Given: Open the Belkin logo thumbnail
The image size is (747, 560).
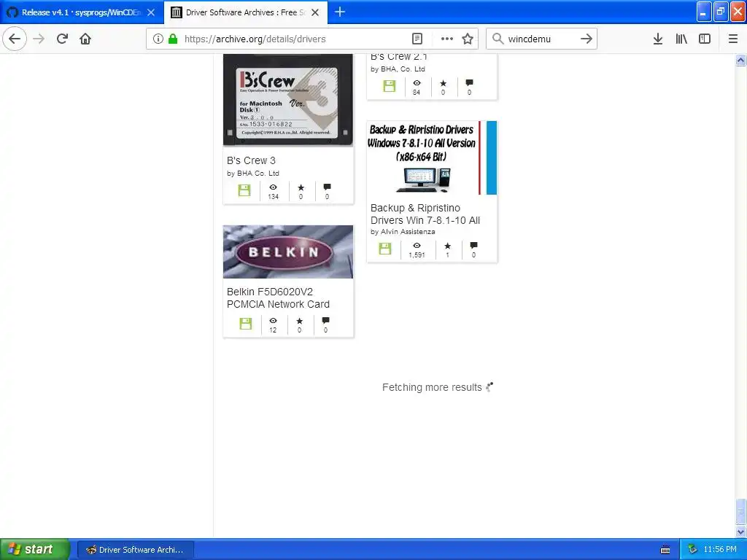Looking at the screenshot, I should (x=288, y=252).
